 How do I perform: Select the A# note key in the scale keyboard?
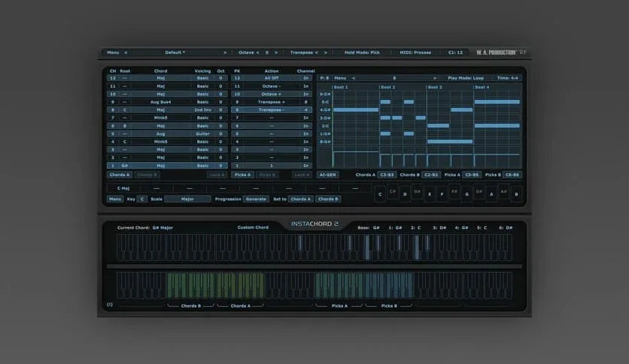[x=503, y=192]
